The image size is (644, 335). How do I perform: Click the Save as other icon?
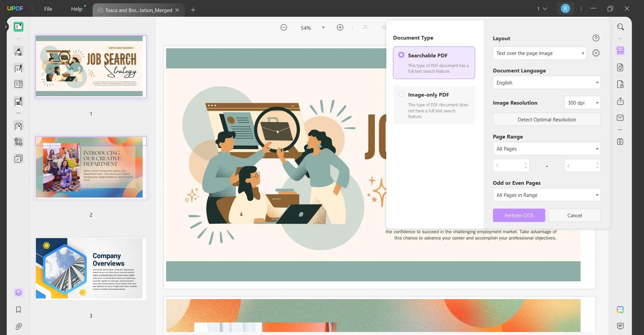tap(620, 142)
